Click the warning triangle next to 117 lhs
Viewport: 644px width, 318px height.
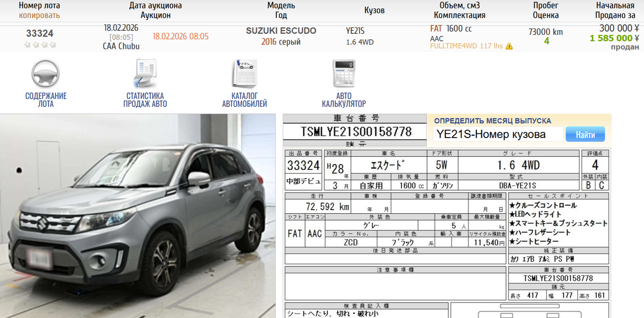click(509, 46)
